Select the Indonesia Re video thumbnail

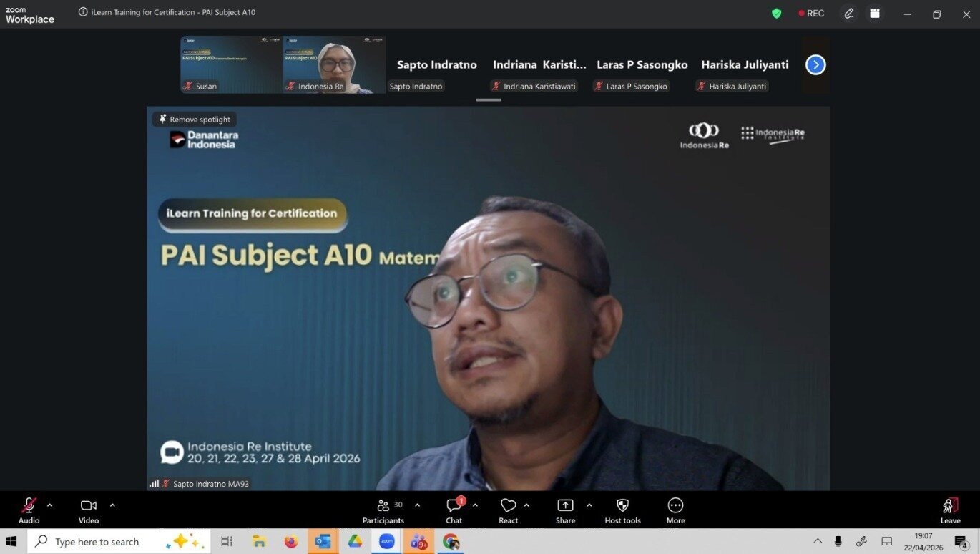334,64
